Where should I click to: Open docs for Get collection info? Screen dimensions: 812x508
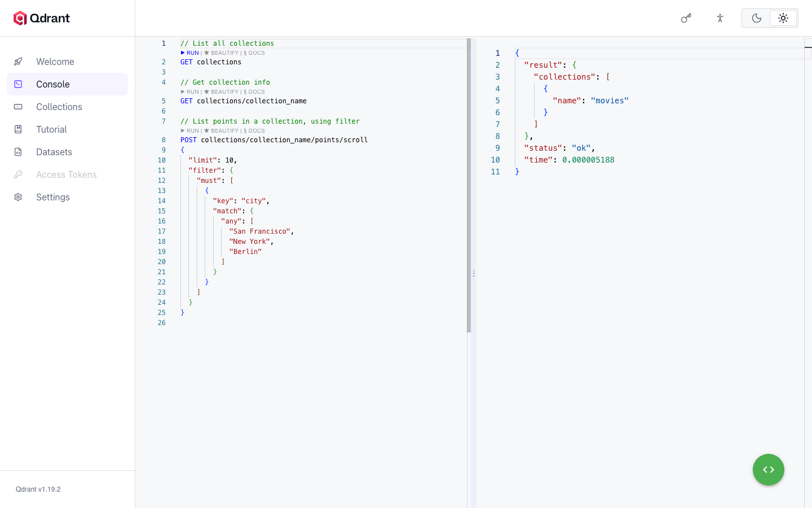254,92
